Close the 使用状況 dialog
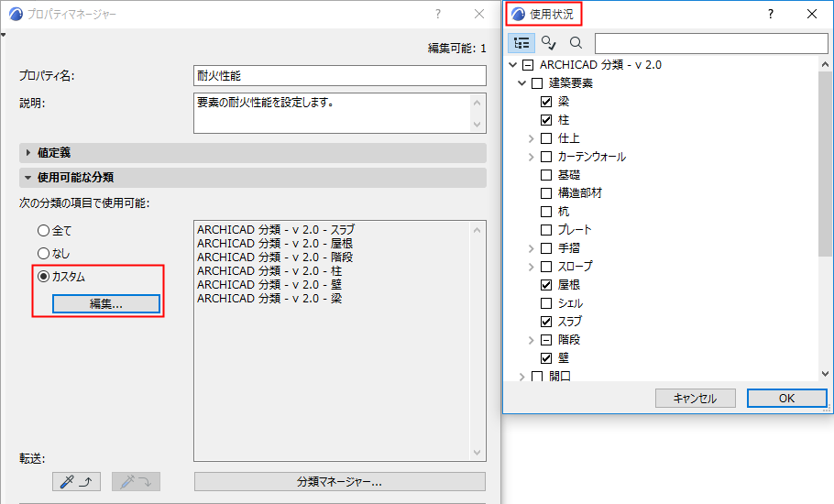 pyautogui.click(x=812, y=15)
